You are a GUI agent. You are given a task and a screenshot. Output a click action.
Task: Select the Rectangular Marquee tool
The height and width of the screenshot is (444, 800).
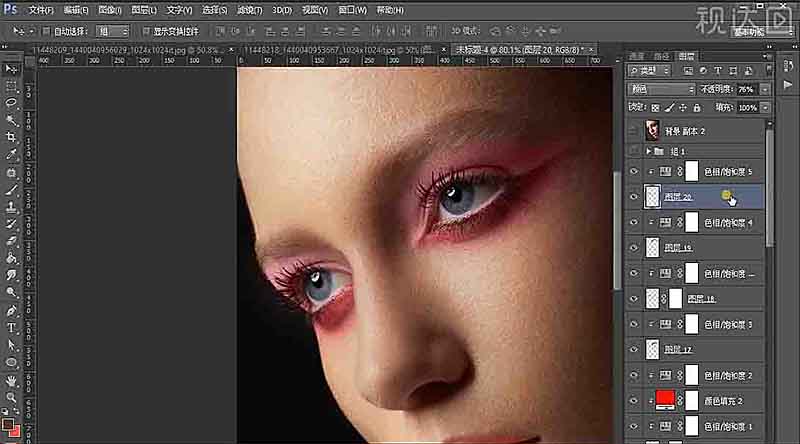pos(11,86)
